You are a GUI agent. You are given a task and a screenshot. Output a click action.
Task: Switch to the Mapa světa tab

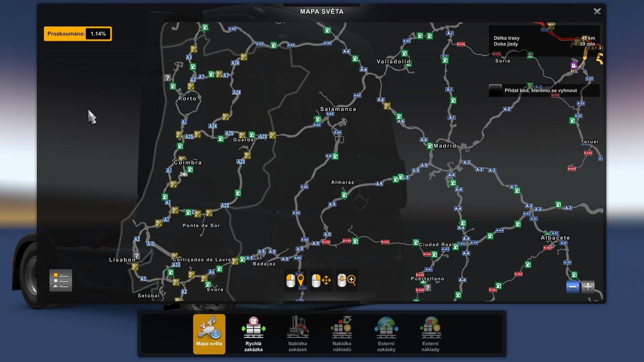[x=209, y=334]
